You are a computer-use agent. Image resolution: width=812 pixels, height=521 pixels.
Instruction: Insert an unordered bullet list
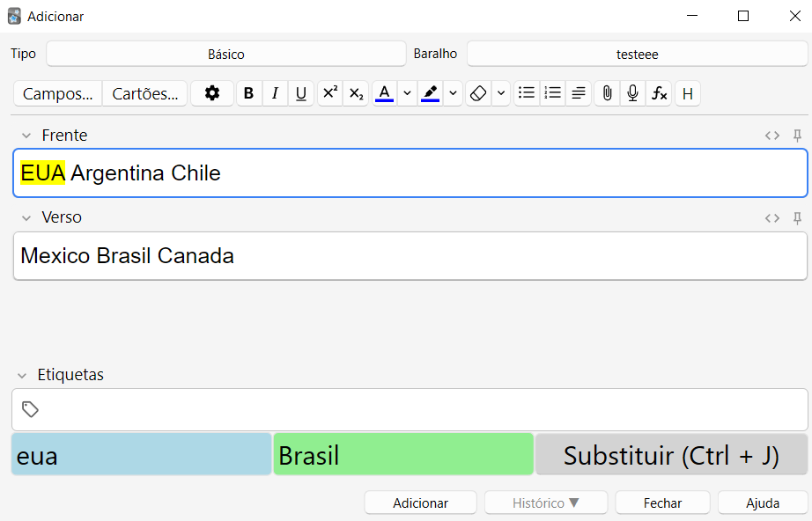point(527,93)
